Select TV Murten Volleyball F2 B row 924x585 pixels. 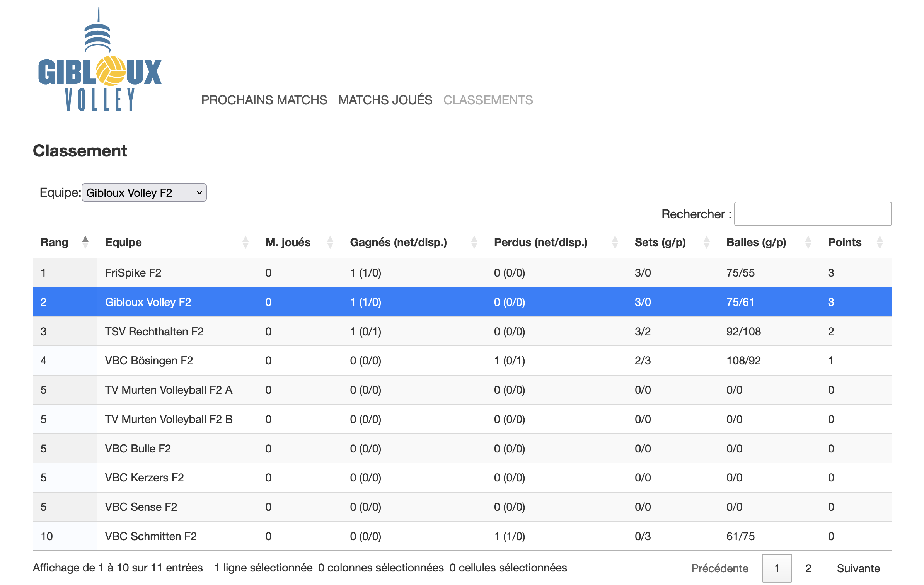click(462, 419)
